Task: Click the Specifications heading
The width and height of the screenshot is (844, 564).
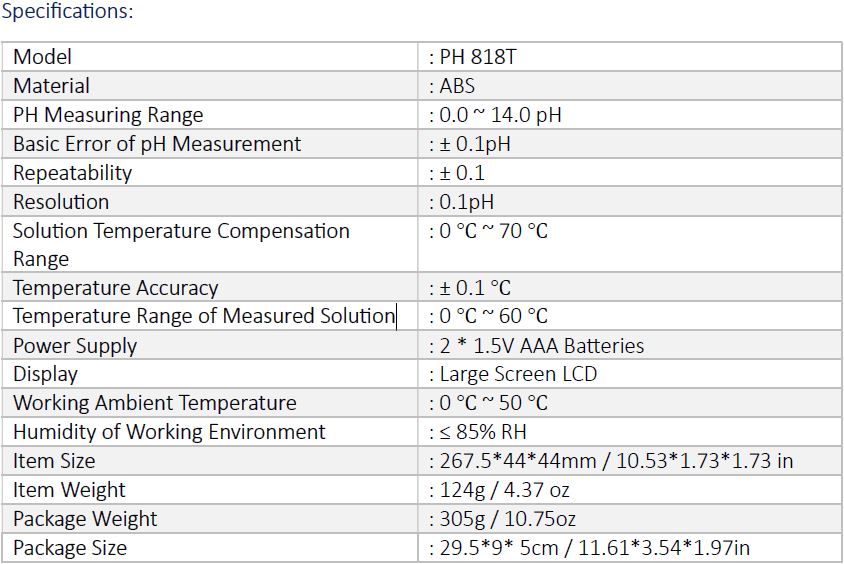Action: pos(67,11)
